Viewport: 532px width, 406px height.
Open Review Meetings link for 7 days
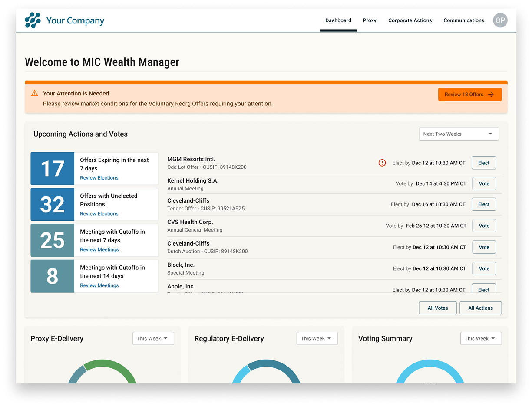click(x=99, y=250)
